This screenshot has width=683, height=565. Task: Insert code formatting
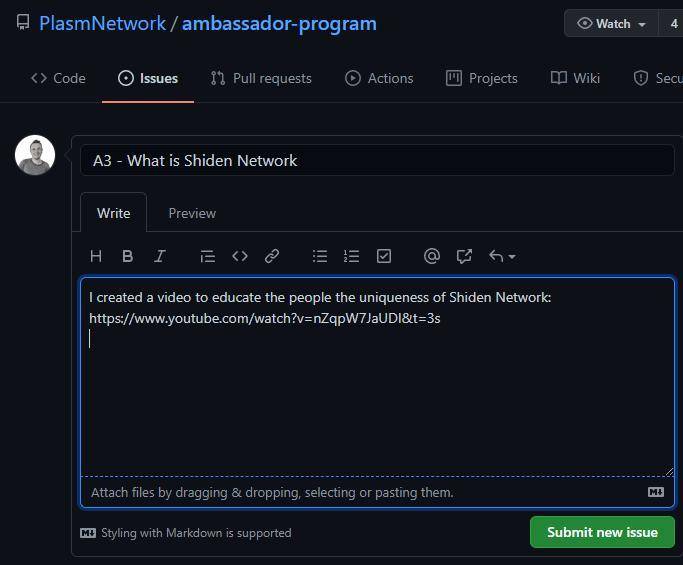click(240, 256)
